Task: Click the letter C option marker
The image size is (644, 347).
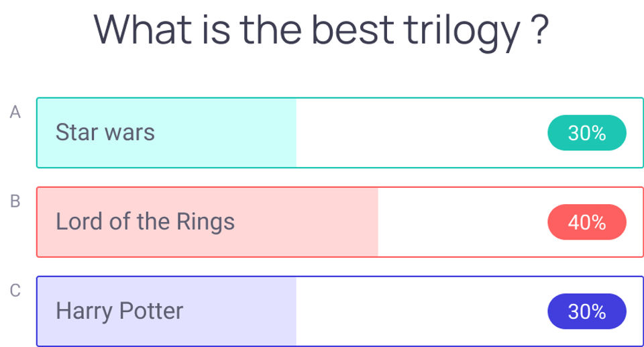Action: click(15, 291)
